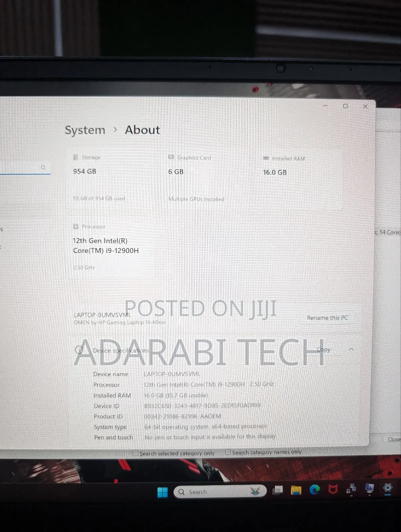Select the 16.0 GB RAM value
The width and height of the screenshot is (401, 532).
pyautogui.click(x=275, y=173)
